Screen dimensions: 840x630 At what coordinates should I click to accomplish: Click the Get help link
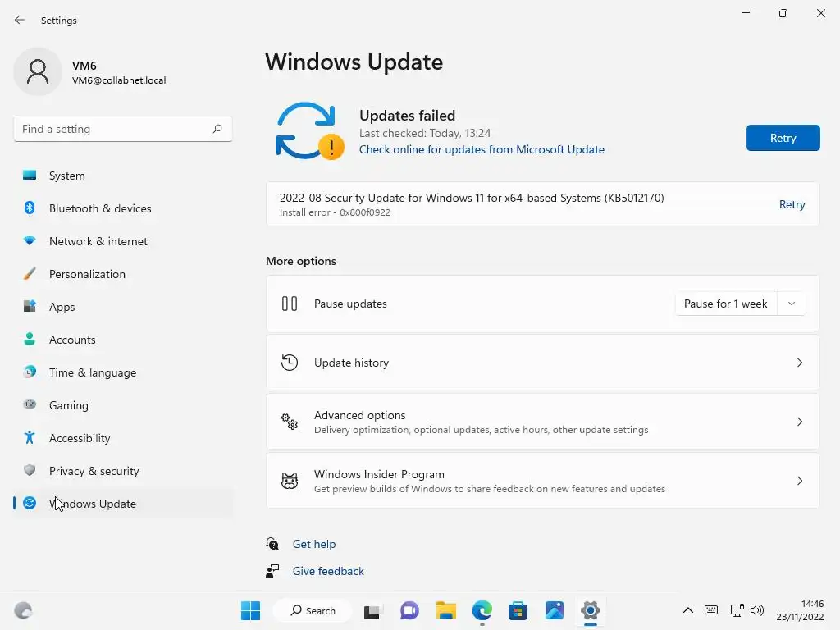point(314,545)
